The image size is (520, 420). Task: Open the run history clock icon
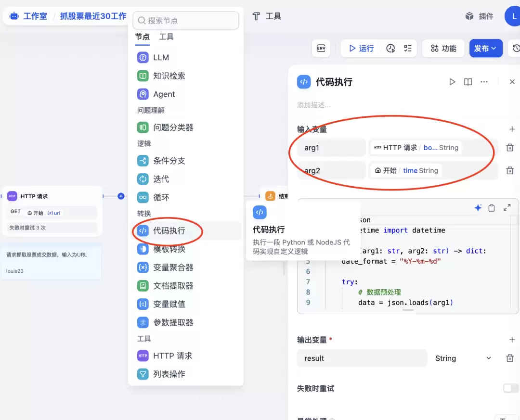click(x=390, y=49)
